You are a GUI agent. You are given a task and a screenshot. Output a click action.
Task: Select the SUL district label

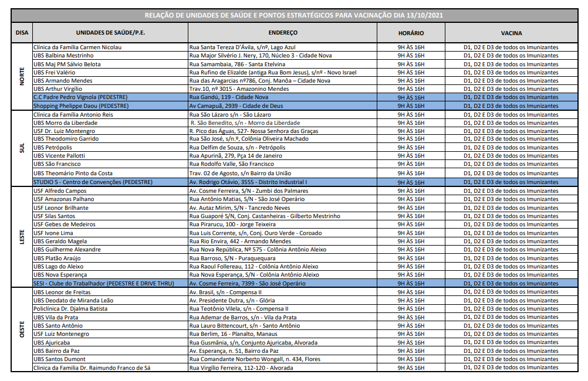click(x=22, y=148)
